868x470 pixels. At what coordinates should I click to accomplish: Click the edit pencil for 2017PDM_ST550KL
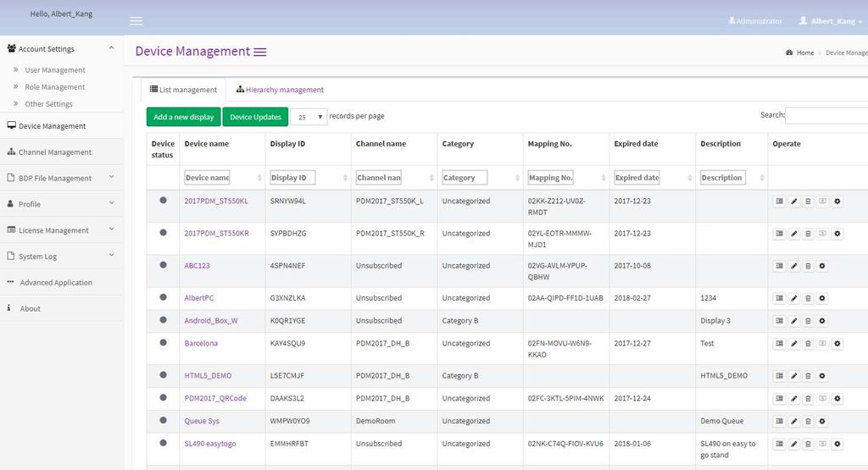tap(793, 202)
